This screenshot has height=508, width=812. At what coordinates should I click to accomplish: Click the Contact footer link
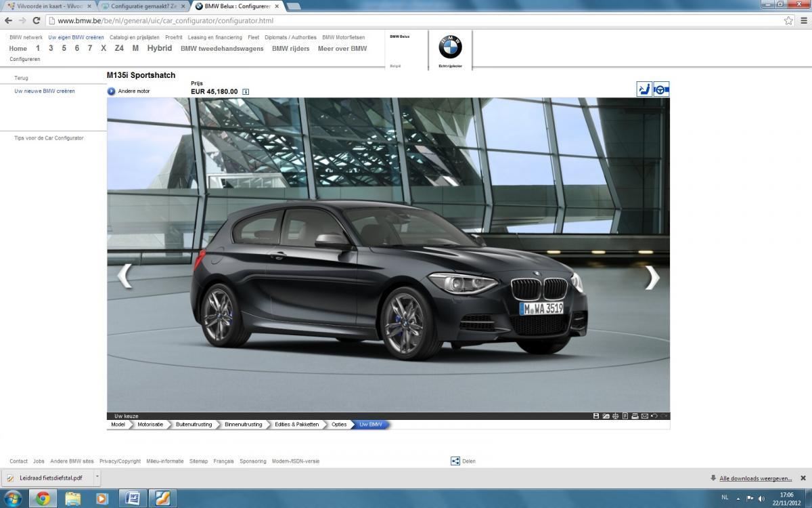tap(19, 461)
